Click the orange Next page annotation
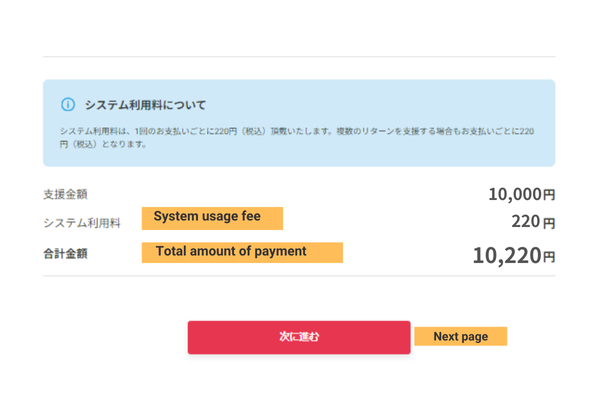Screen dimensions: 600x414 tap(460, 336)
